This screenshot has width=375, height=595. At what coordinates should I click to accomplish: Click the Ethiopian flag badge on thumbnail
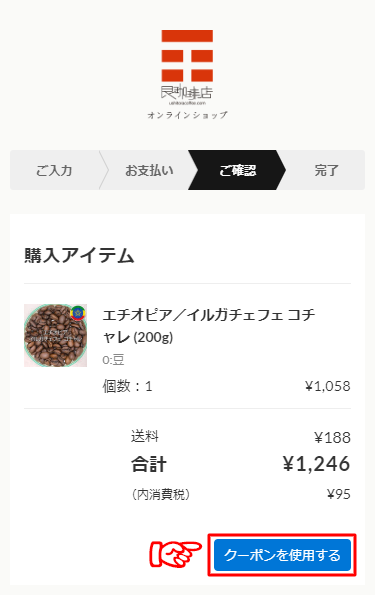point(78,313)
